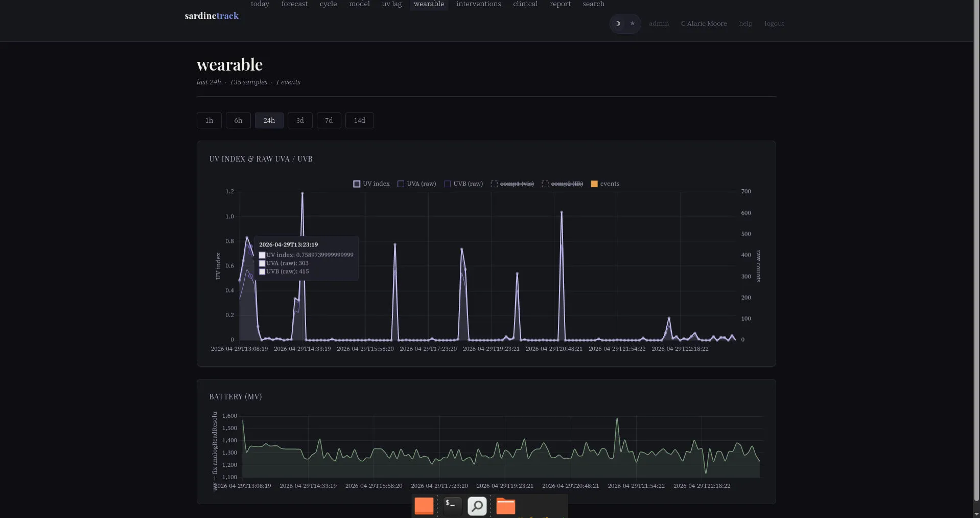Enable comp1 (vis) series in legend
This screenshot has width=980, height=518.
click(x=512, y=184)
